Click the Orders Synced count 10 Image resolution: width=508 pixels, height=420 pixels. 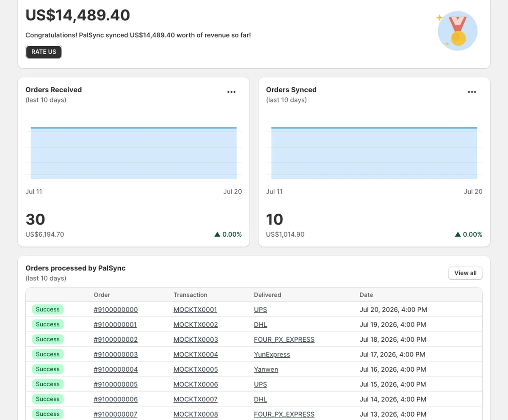274,219
